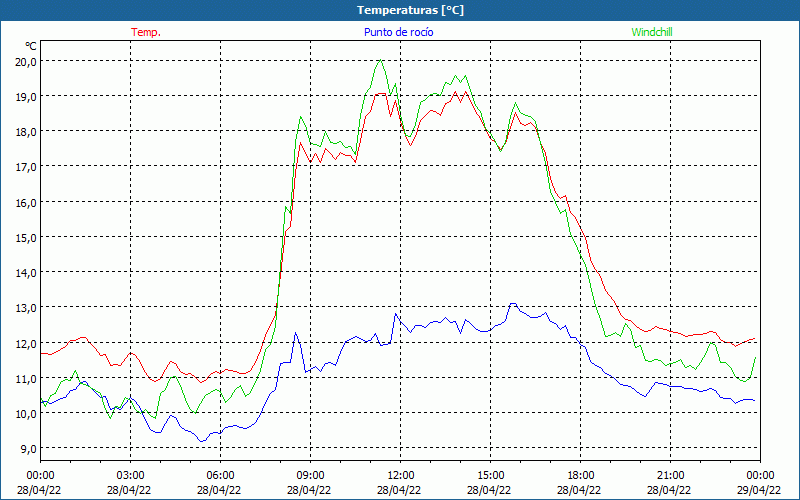800x500 pixels.
Task: Click the 13,0 y-axis value
Action: pos(26,308)
